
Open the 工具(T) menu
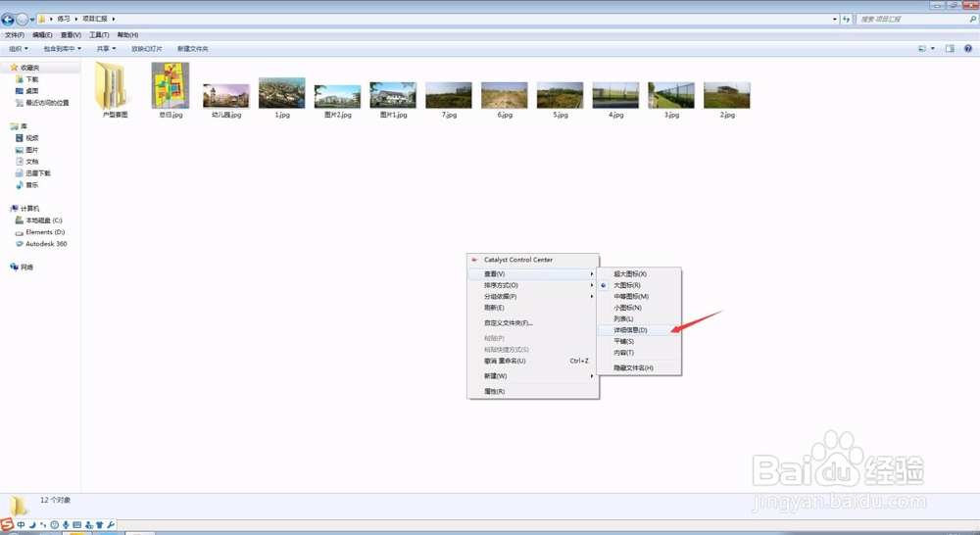(99, 35)
